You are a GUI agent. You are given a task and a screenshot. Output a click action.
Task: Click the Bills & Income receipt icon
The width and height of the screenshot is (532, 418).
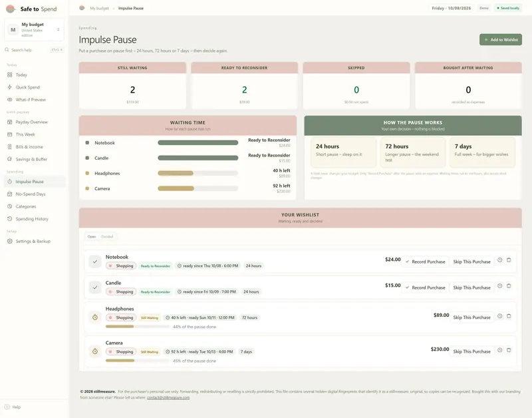(x=9, y=146)
